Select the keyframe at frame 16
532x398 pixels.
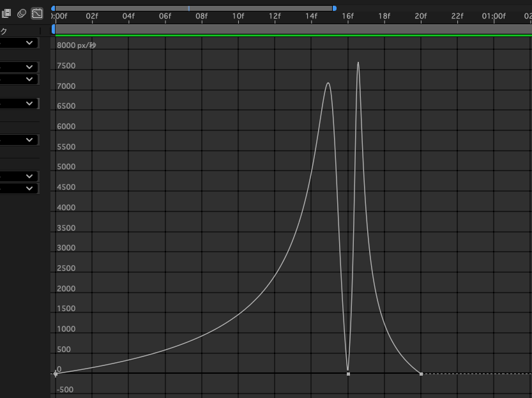click(x=348, y=373)
